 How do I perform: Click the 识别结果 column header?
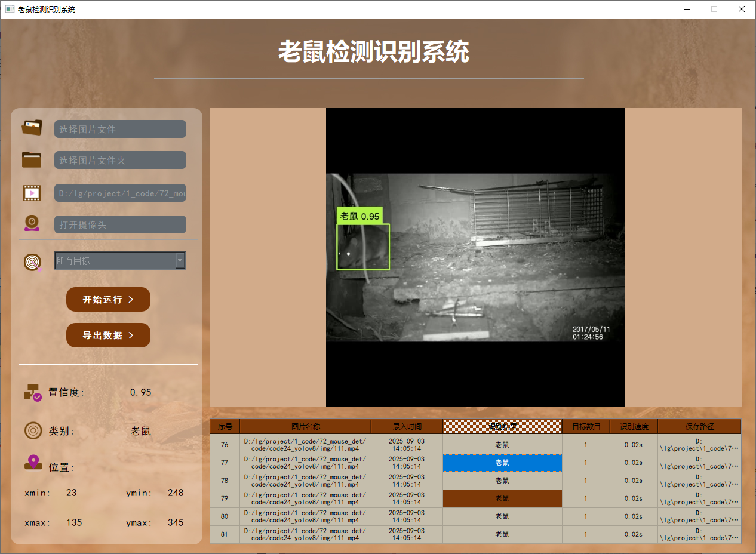coord(503,426)
